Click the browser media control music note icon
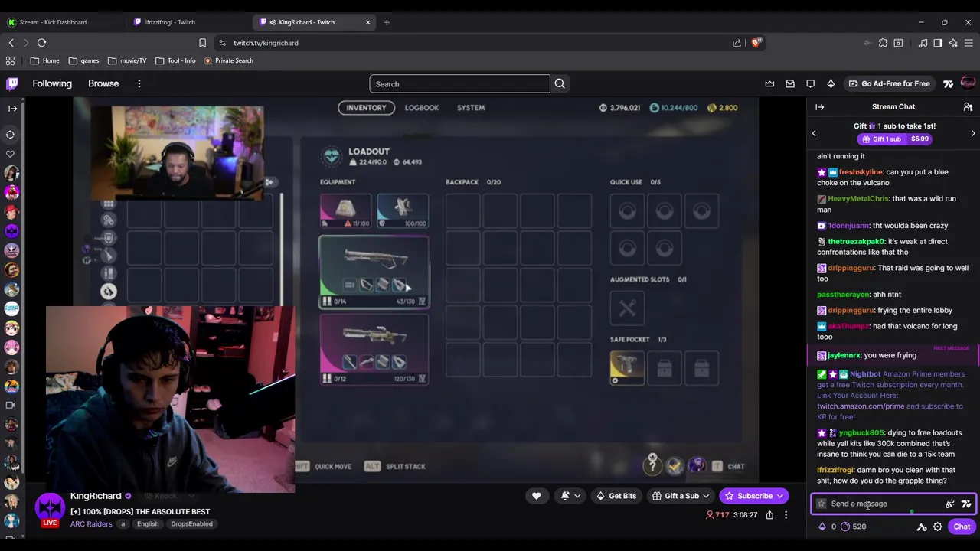This screenshot has height=551, width=980. (923, 43)
